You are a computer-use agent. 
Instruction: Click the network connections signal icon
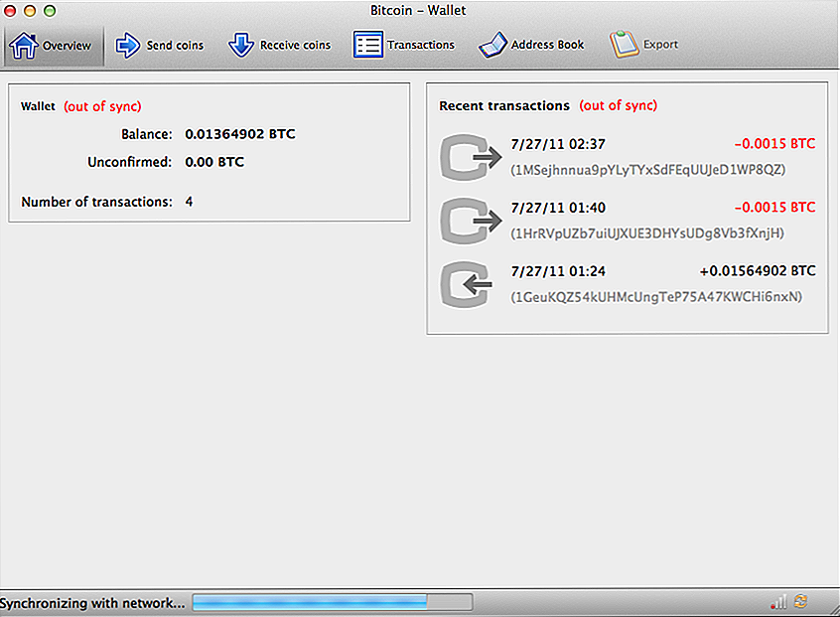[x=778, y=602]
